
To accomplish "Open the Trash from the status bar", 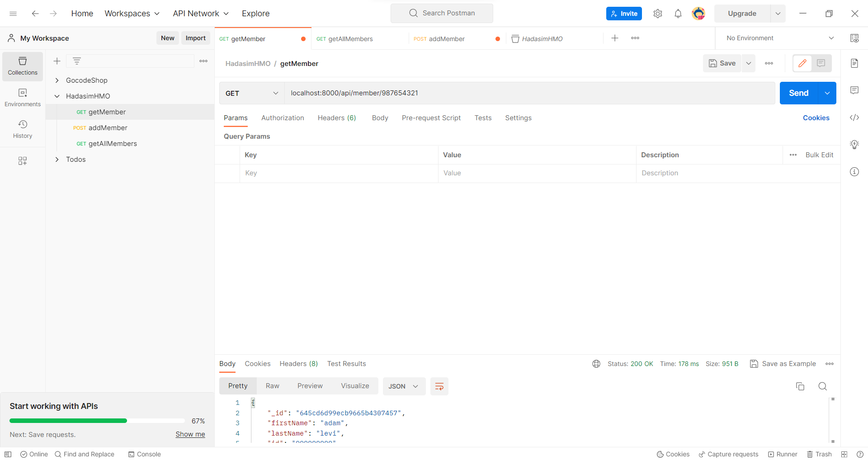I will click(x=819, y=454).
